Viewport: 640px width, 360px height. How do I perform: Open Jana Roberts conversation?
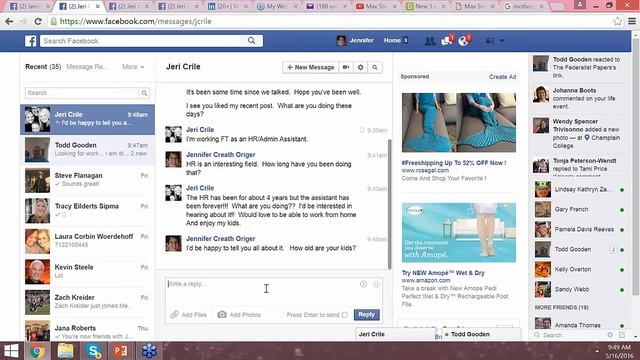pos(87,330)
